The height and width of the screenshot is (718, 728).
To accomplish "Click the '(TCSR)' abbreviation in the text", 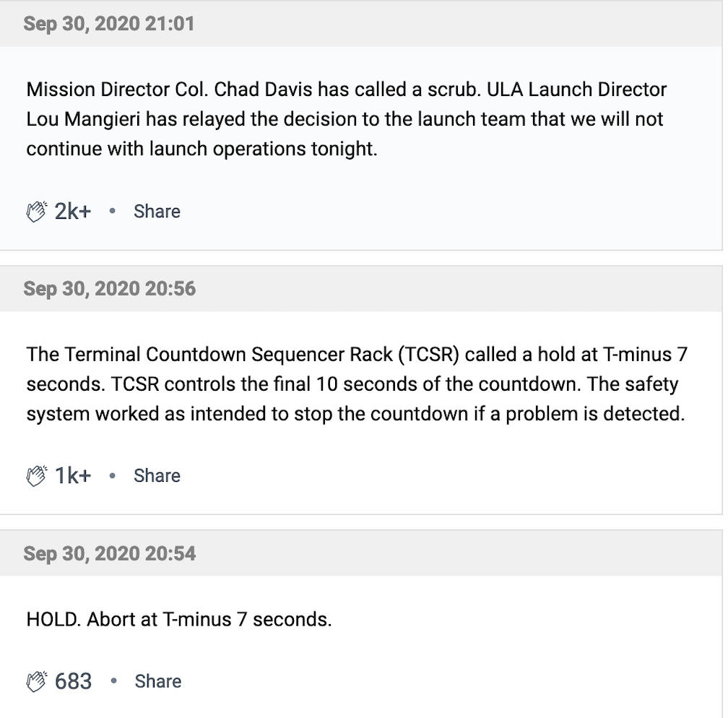I will pos(426,355).
